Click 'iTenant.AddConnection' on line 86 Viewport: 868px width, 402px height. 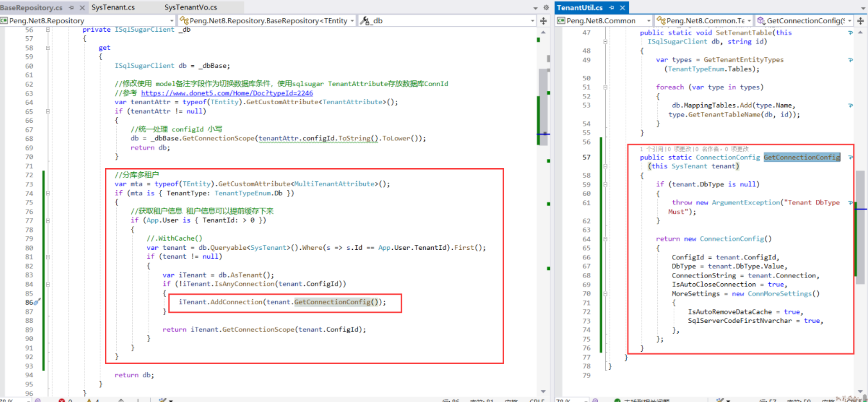point(220,302)
